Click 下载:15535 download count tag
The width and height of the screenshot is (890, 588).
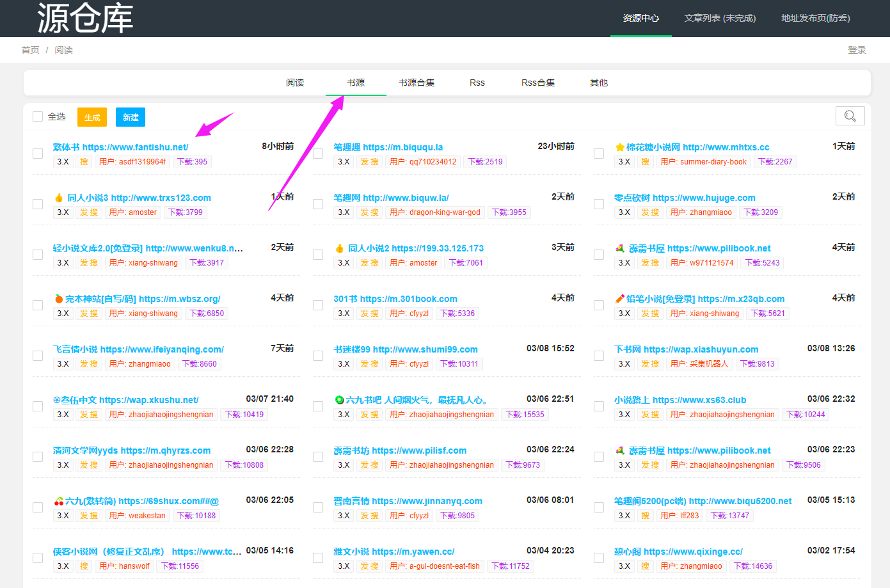(525, 415)
